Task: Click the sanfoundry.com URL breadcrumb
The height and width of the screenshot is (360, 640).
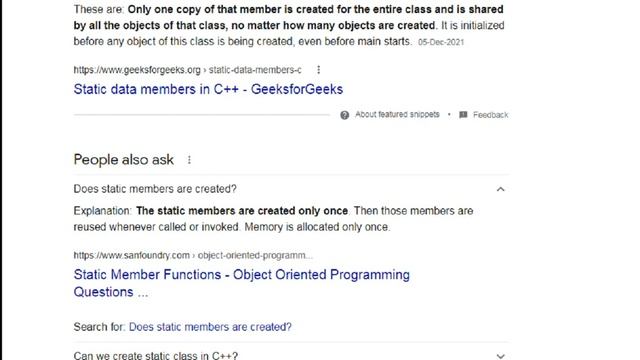Action: point(193,256)
